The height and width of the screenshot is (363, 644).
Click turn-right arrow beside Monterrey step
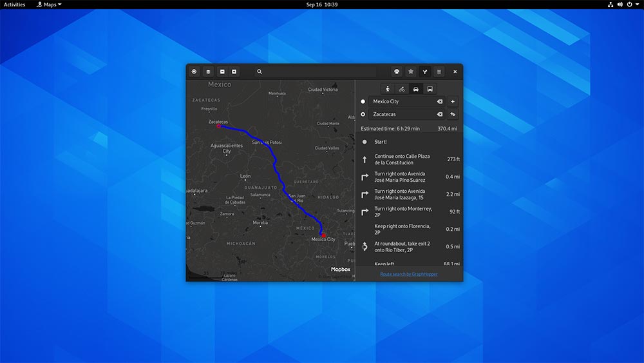(x=365, y=211)
